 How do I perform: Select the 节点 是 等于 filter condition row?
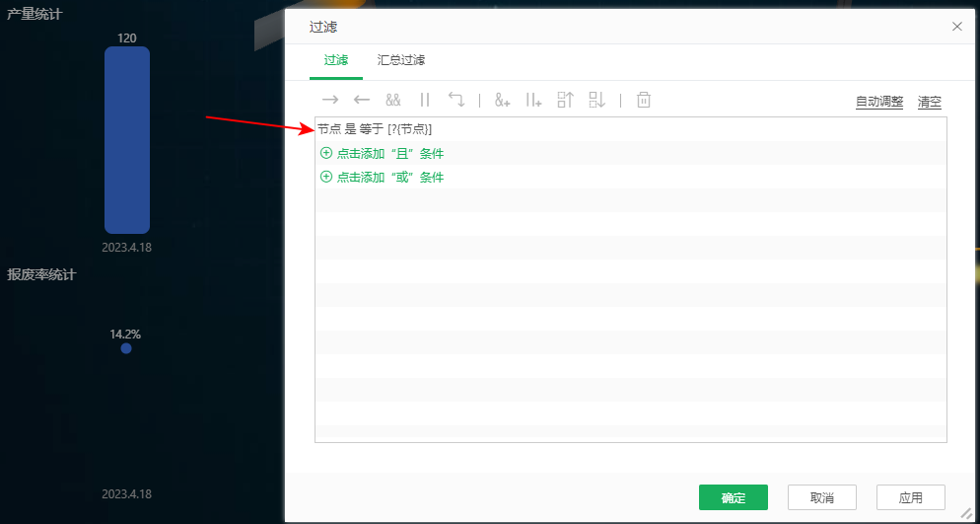[376, 129]
